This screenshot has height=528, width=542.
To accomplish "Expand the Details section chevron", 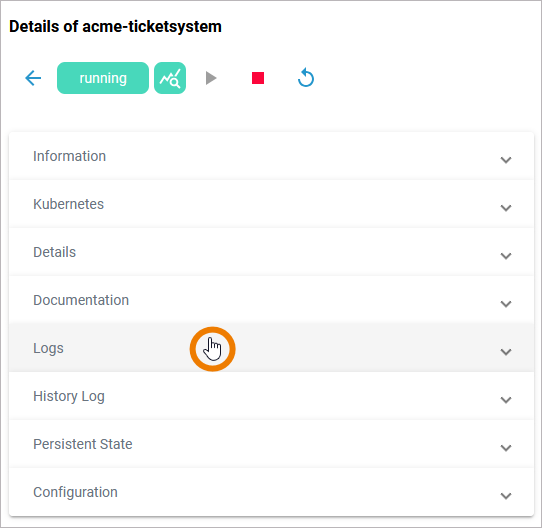I will 506,256.
